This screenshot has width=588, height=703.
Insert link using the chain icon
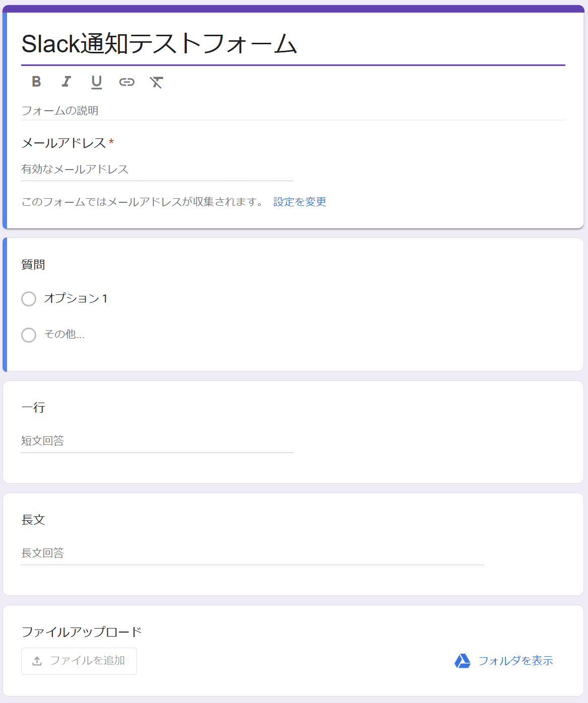point(126,82)
